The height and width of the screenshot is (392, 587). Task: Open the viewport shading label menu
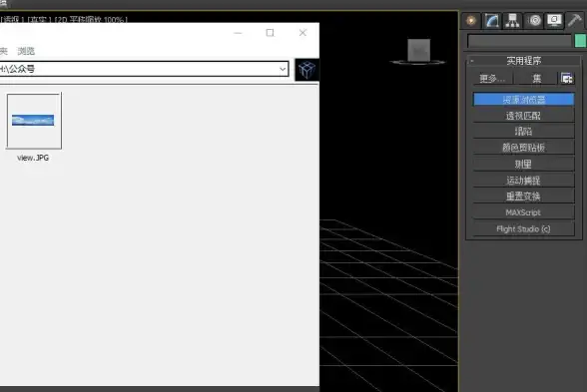(38, 20)
